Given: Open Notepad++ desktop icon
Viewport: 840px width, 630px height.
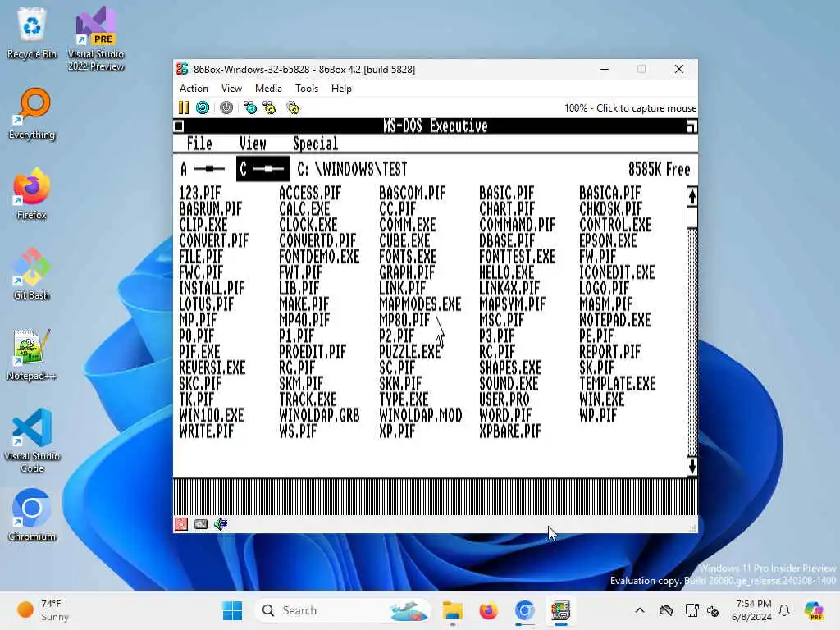Looking at the screenshot, I should (x=32, y=354).
